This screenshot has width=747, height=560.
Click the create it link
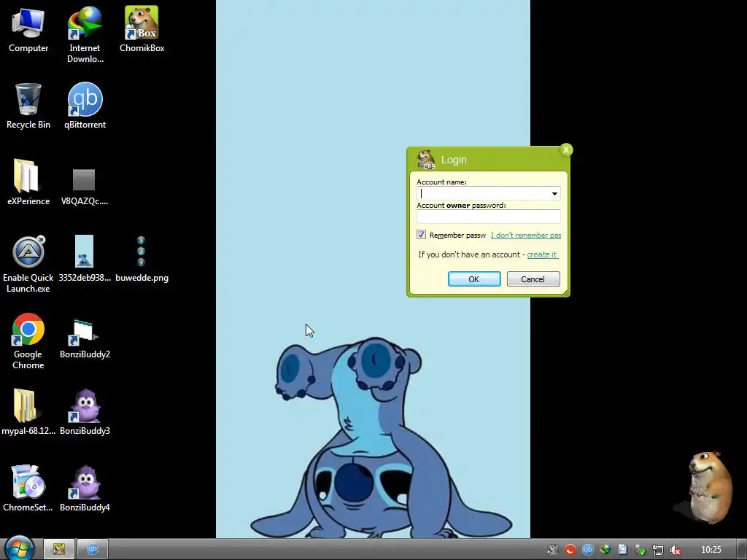click(x=542, y=254)
